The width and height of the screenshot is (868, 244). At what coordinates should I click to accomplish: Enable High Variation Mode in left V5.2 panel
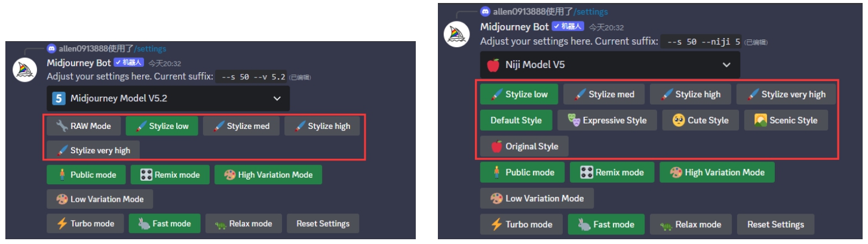(268, 175)
